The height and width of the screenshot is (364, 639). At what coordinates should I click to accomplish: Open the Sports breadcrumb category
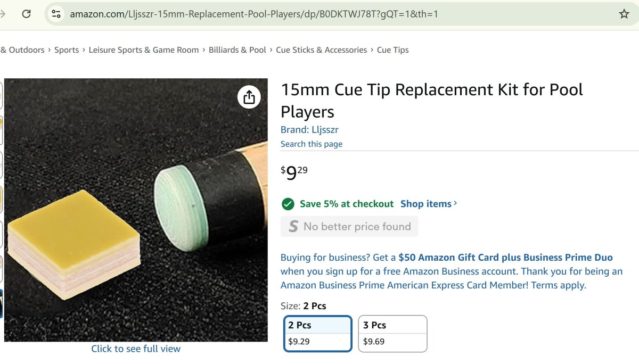67,50
